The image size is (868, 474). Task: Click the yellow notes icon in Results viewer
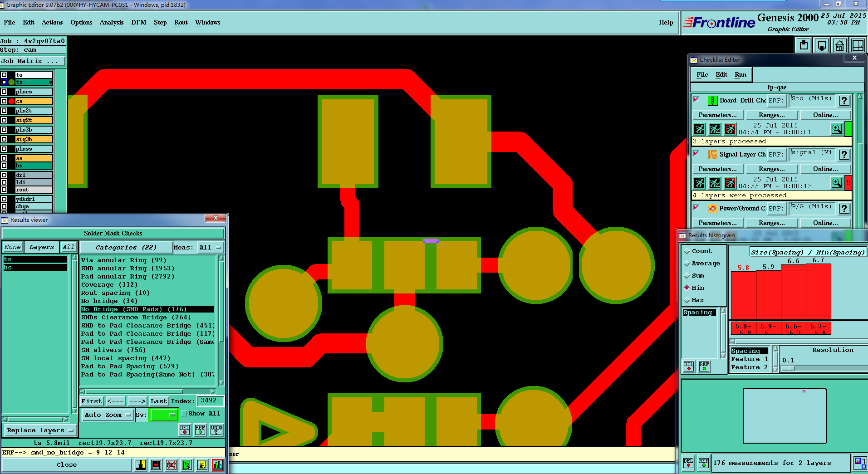point(202,465)
